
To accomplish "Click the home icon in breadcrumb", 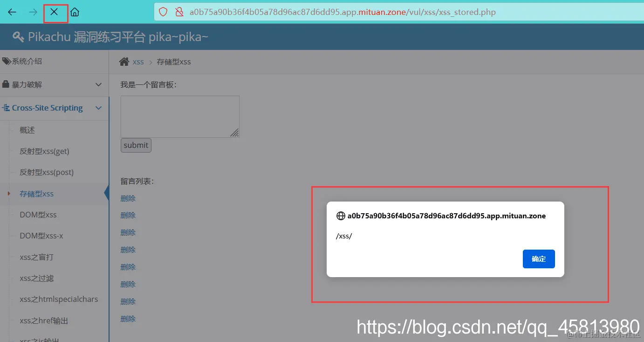I will pos(124,62).
